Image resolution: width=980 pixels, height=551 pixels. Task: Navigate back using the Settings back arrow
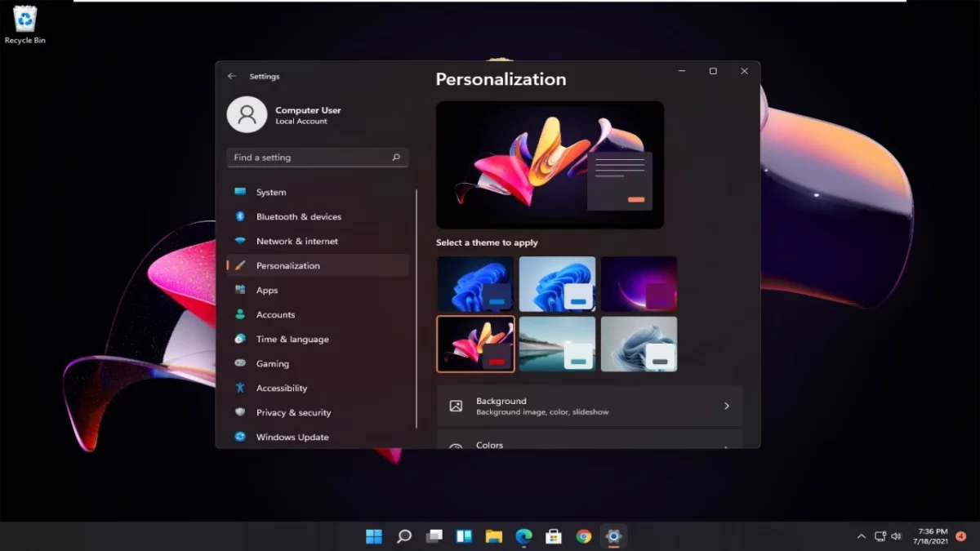point(231,76)
